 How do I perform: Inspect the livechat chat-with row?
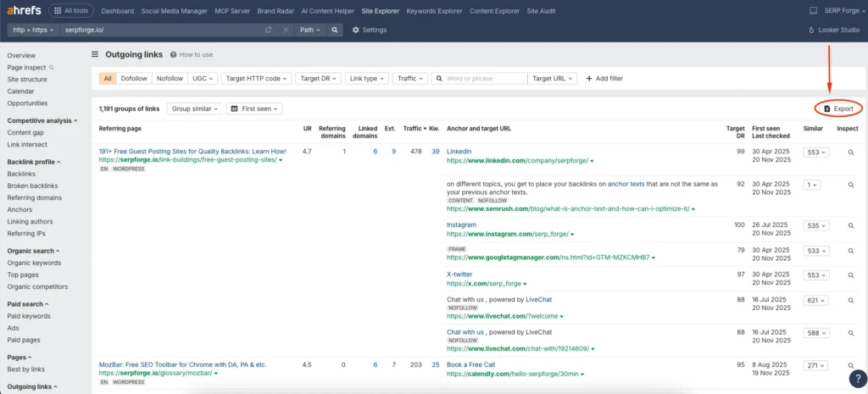851,333
